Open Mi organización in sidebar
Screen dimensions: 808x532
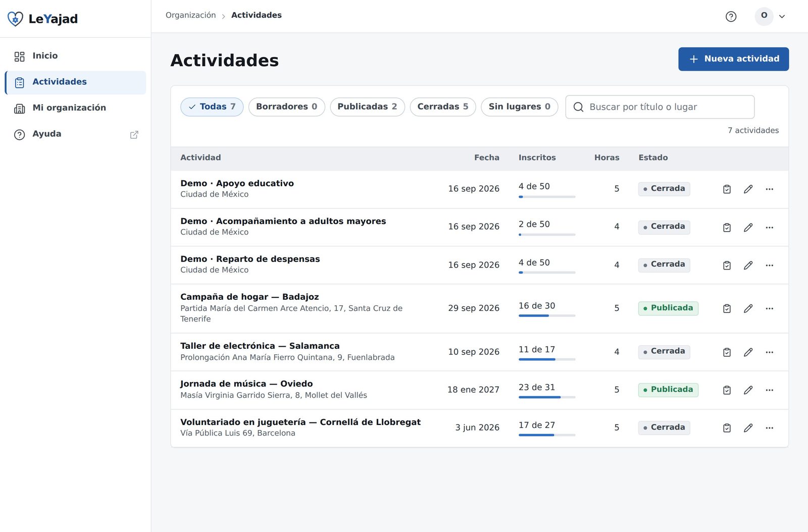tap(75, 108)
